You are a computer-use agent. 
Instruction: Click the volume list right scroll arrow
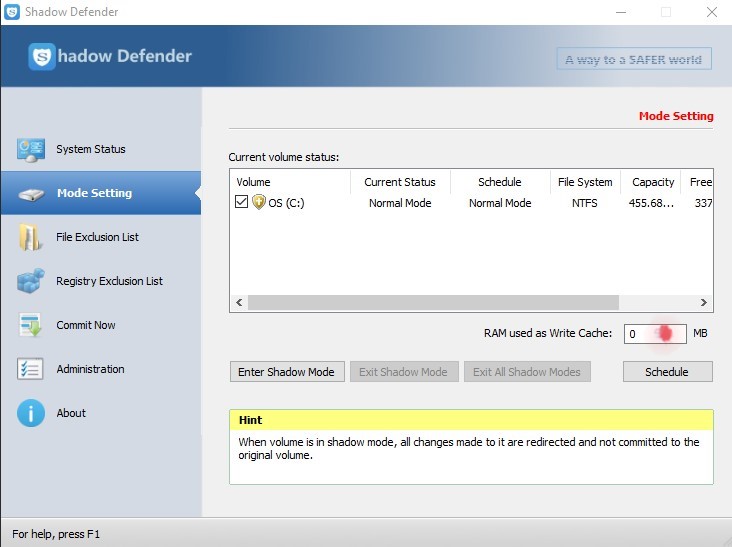point(704,302)
